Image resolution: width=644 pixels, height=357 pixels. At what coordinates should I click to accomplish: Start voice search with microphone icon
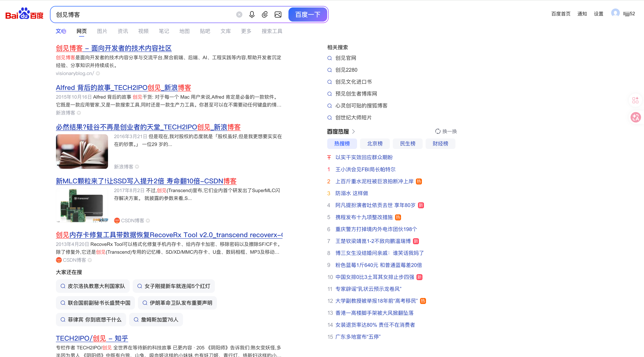[x=252, y=15]
